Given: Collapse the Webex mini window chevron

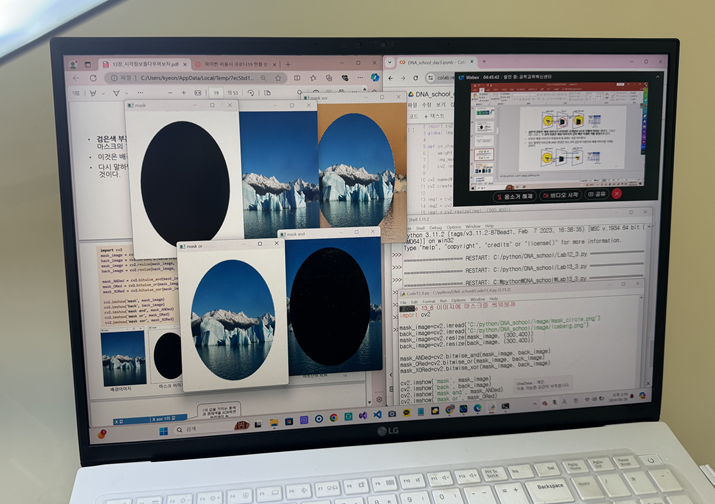Looking at the screenshot, I should 657,77.
